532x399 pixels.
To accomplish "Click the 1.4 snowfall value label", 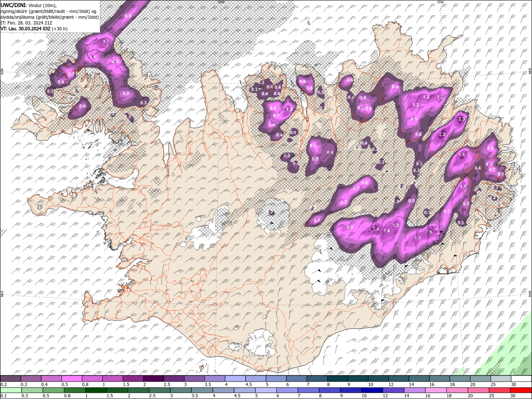I will (387, 231).
